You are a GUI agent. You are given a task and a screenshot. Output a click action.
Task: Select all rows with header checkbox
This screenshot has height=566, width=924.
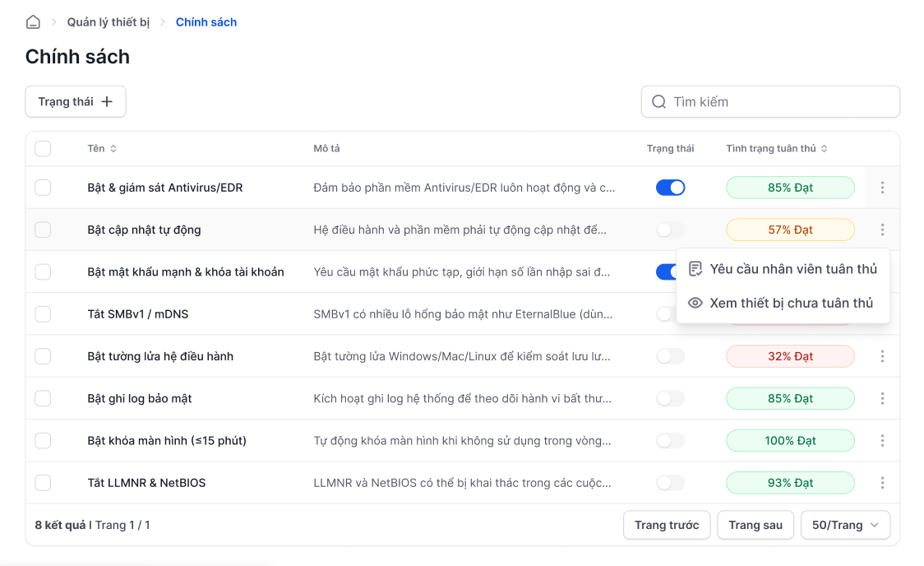pyautogui.click(x=43, y=149)
